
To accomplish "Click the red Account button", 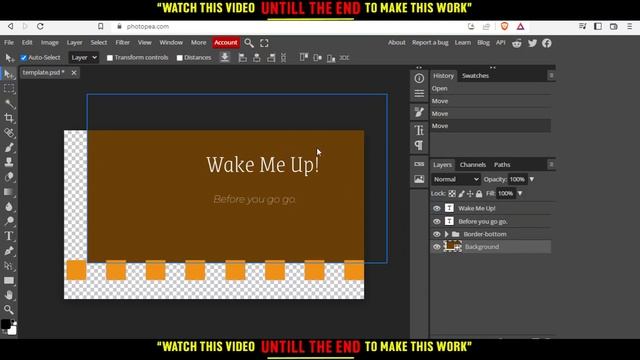I will click(226, 42).
